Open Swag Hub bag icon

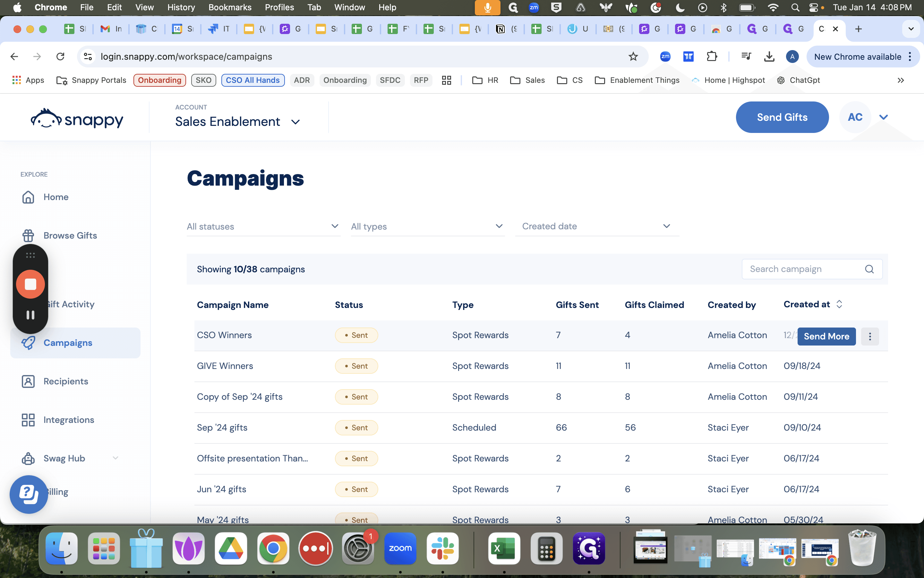(28, 458)
